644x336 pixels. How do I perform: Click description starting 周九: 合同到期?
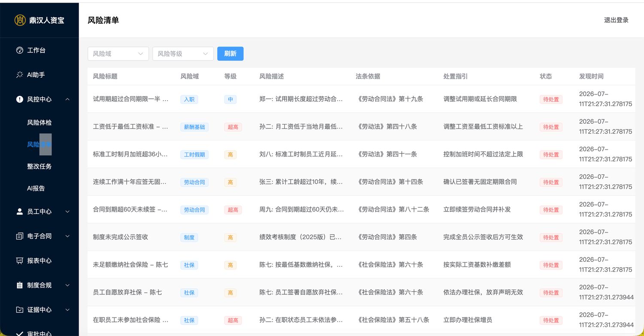301,209
